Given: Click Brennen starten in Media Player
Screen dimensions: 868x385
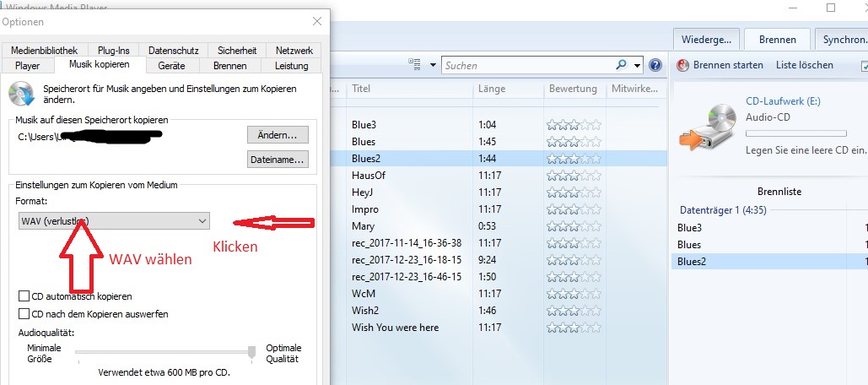Looking at the screenshot, I should coord(728,65).
